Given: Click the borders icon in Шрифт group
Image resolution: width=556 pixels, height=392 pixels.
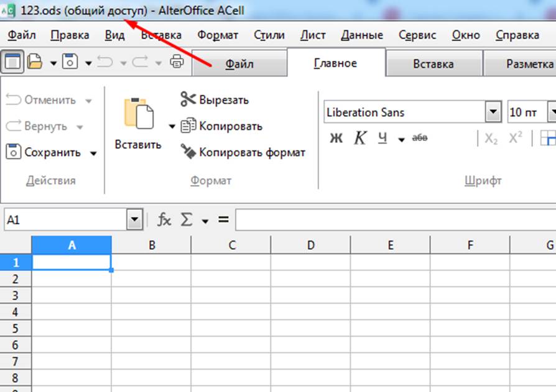Looking at the screenshot, I should tap(548, 138).
